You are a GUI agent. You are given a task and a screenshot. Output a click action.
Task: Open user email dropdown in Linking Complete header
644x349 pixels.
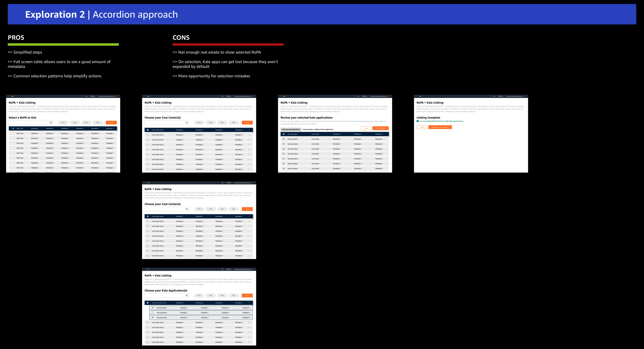(515, 96)
